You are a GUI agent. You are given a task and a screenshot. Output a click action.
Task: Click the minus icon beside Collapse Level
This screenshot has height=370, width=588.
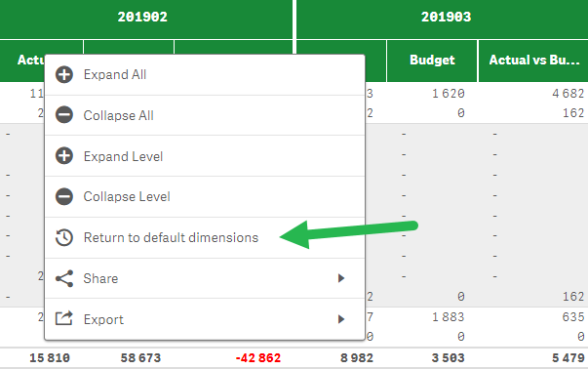click(64, 196)
